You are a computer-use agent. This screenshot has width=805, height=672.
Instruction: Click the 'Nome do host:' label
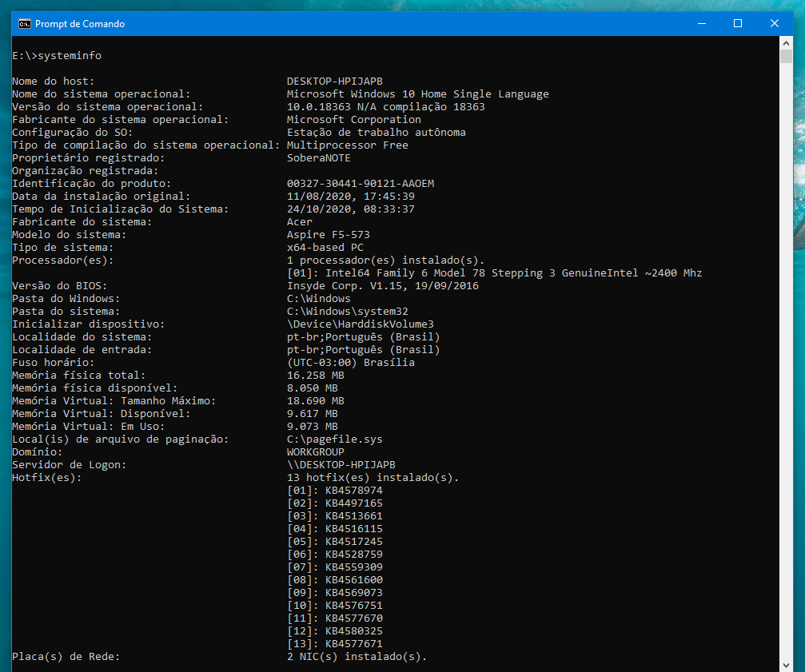point(54,81)
